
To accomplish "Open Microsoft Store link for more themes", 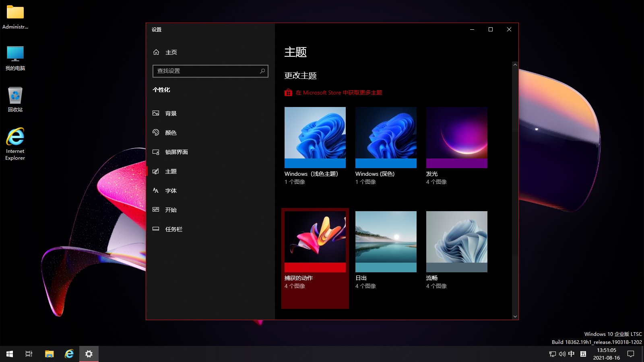I will (x=338, y=93).
